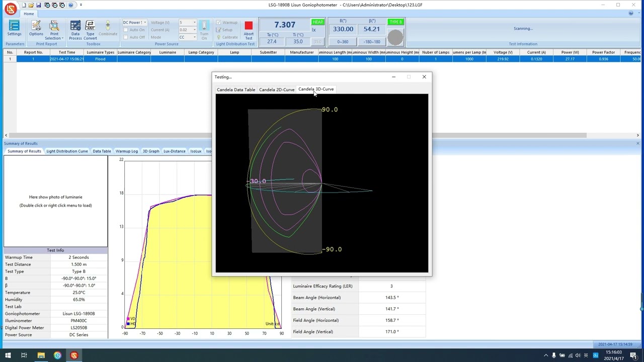Click the table's right scroll arrow
This screenshot has width=644, height=362.
(637, 135)
